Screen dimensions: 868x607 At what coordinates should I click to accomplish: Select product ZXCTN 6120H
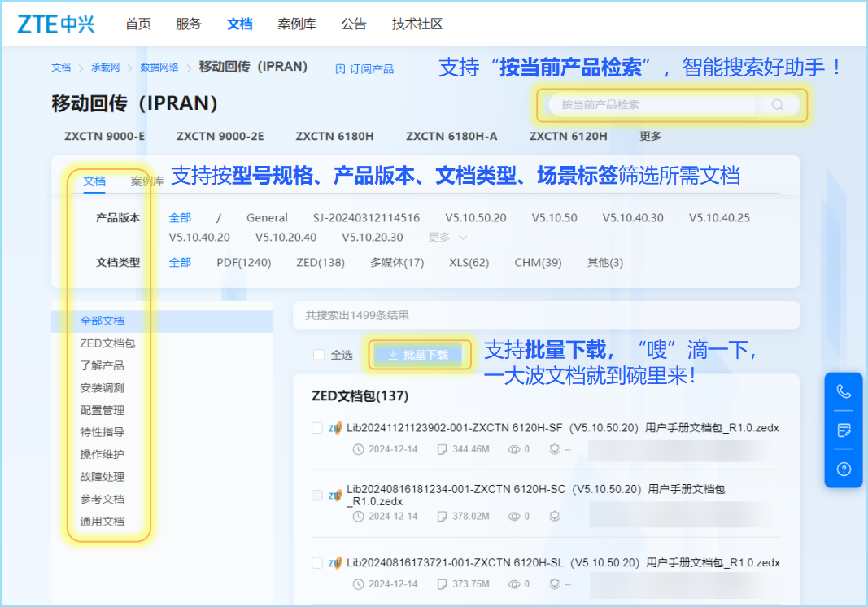[x=569, y=136]
